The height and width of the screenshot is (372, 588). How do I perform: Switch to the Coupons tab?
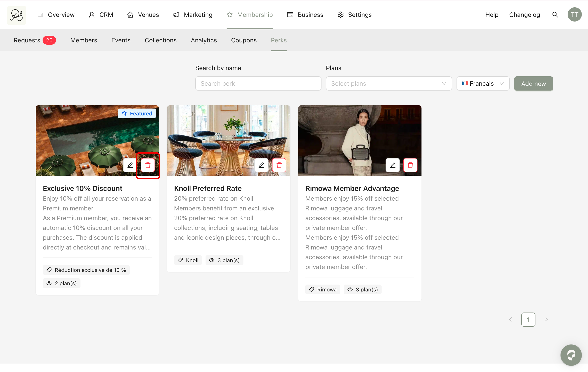[x=243, y=40]
